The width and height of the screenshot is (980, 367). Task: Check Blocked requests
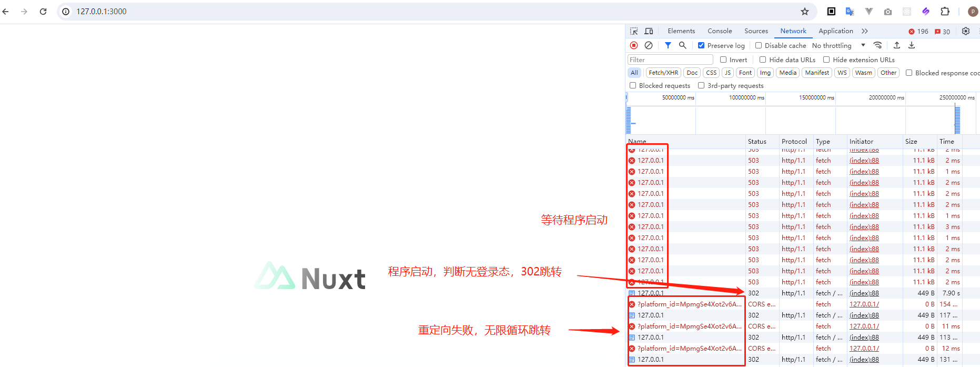tap(633, 85)
